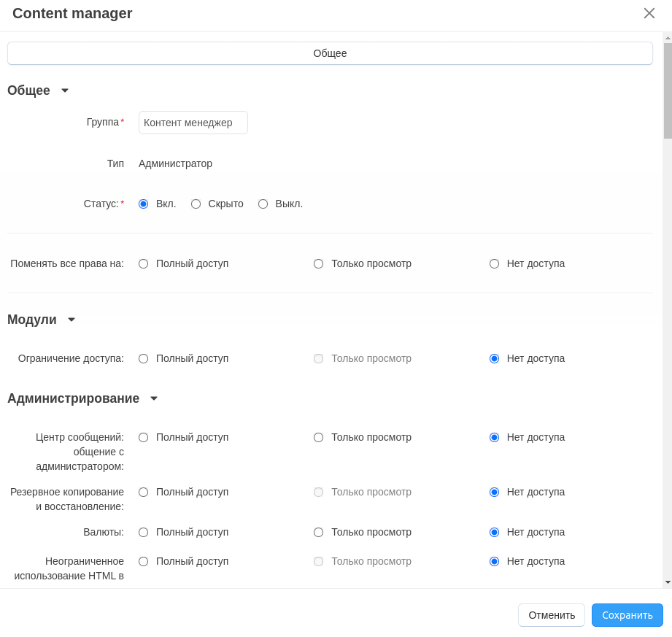Click the Сохранить button

tap(627, 615)
